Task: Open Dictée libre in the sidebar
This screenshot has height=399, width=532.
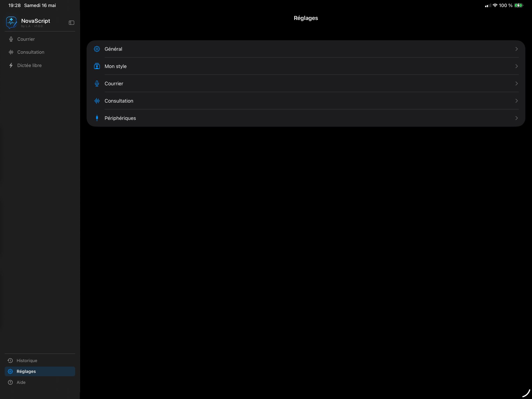Action: click(x=40, y=65)
